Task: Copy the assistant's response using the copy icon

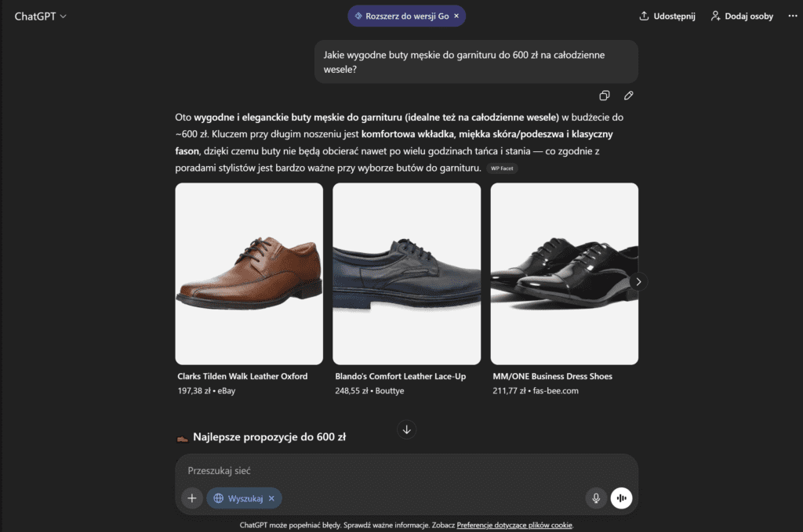Action: [604, 95]
